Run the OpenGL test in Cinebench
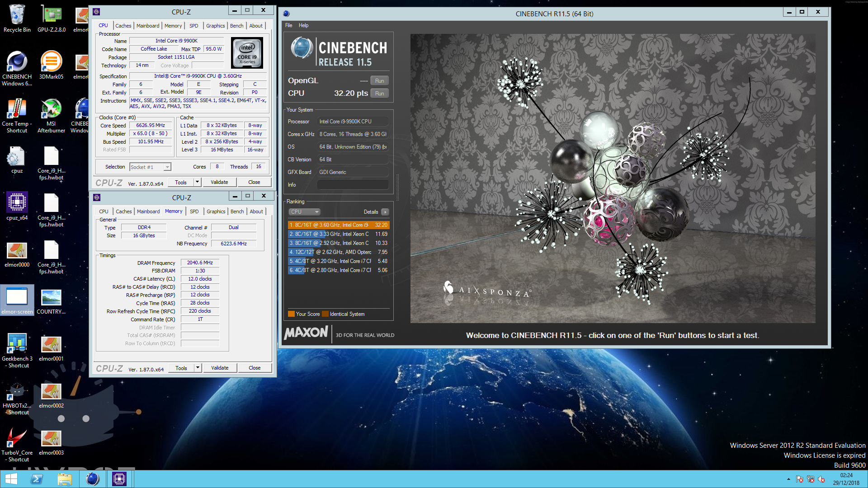Screen dimensions: 868x488 tap(380, 81)
